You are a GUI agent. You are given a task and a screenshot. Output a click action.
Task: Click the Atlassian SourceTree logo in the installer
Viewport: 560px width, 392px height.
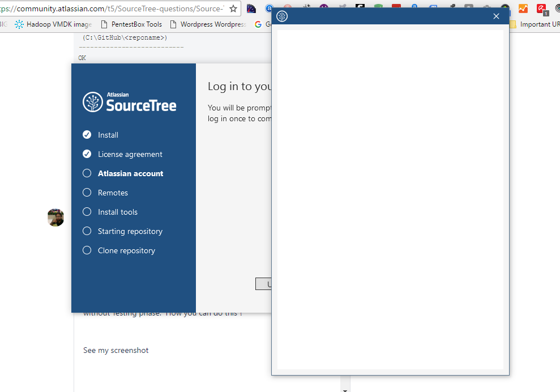(129, 102)
